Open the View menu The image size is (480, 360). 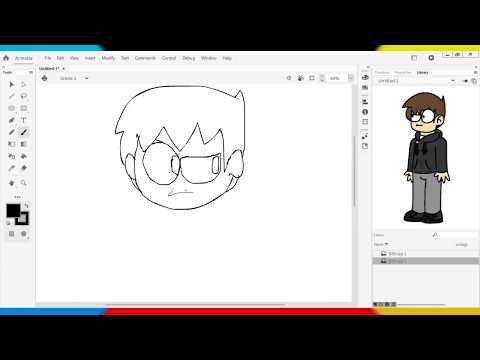tap(74, 58)
